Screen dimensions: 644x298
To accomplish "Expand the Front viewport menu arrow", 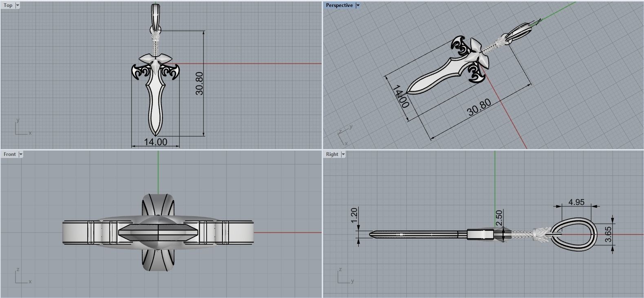I will (21, 154).
